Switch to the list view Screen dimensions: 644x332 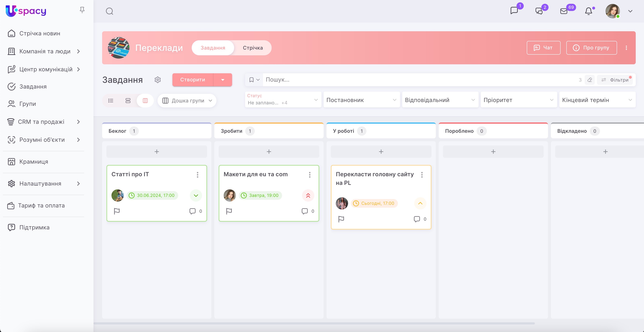tap(111, 101)
